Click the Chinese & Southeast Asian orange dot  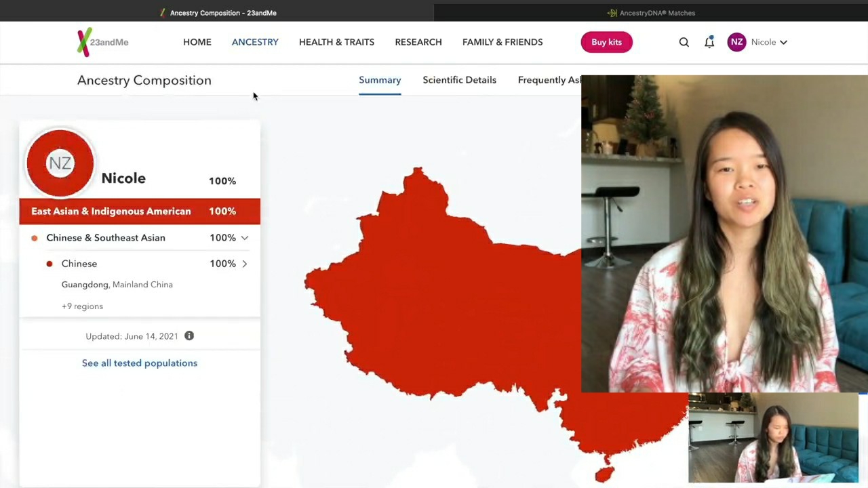35,238
